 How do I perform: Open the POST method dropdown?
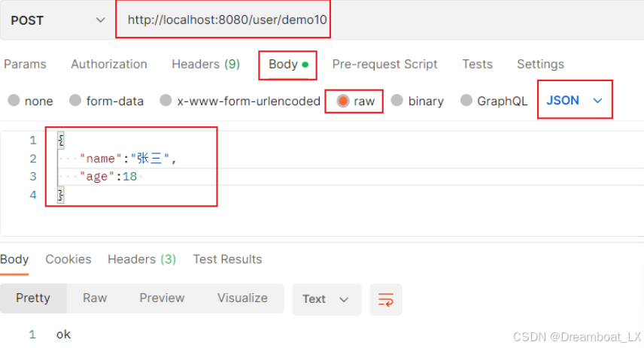pyautogui.click(x=57, y=20)
